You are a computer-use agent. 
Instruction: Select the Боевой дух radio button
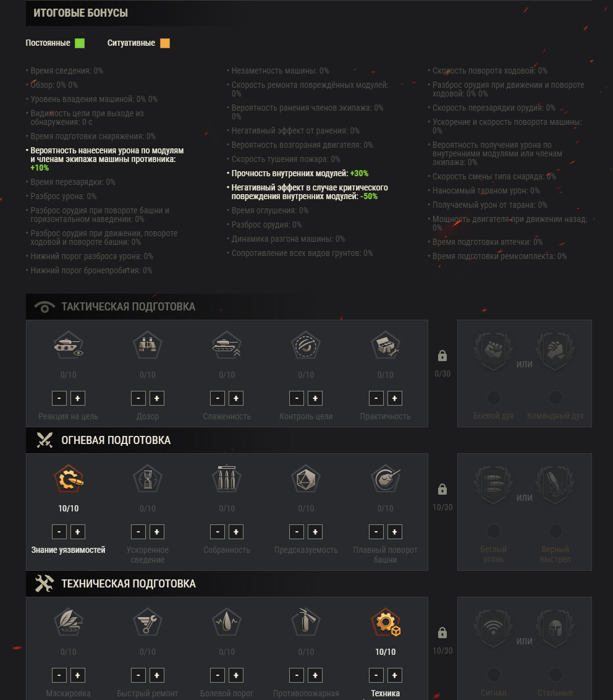pyautogui.click(x=494, y=398)
